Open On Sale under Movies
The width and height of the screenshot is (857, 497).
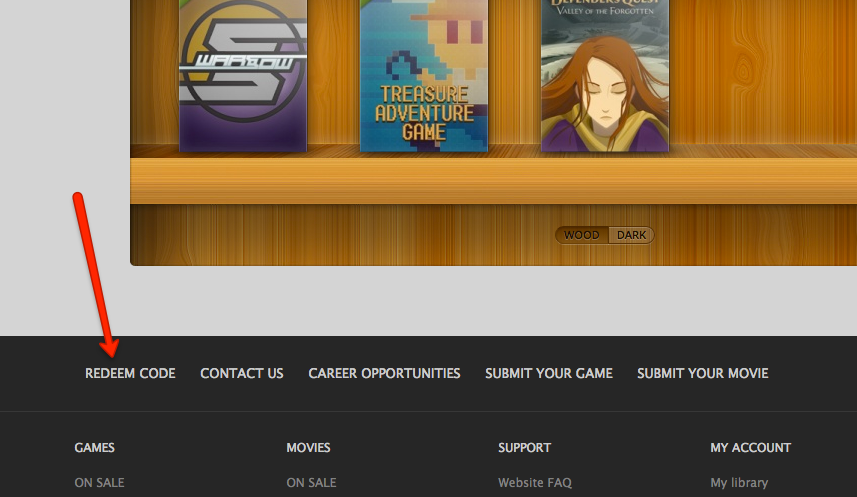point(312,483)
